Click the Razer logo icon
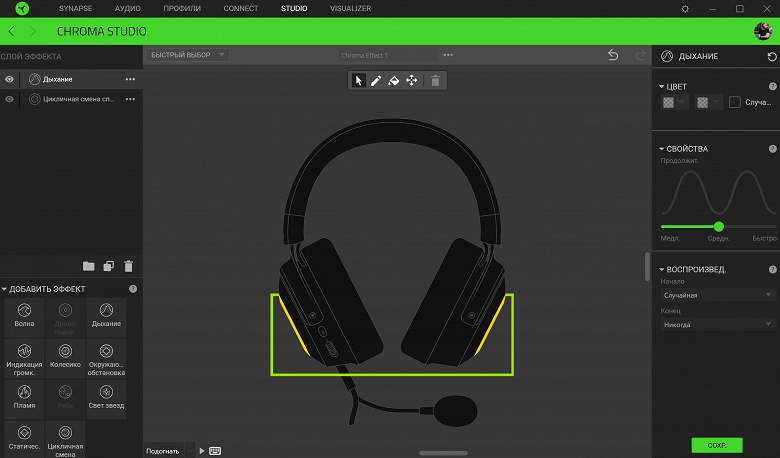Image resolution: width=780 pixels, height=458 pixels. (22, 8)
